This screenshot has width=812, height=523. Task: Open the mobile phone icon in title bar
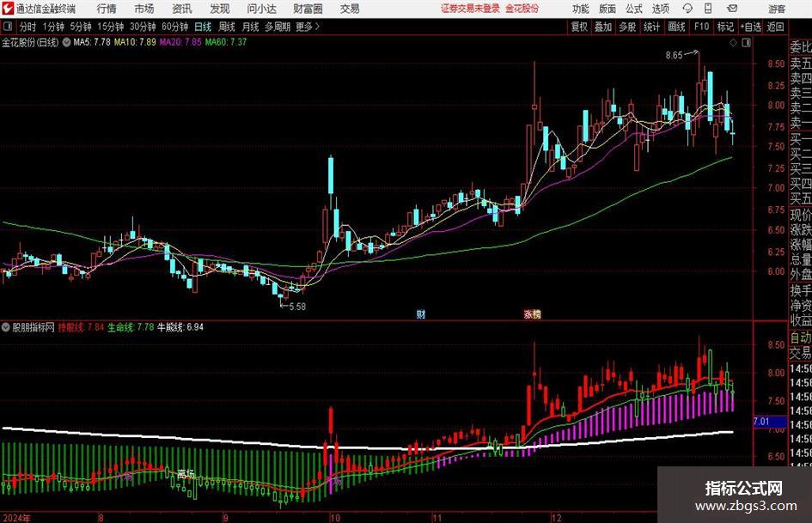pos(708,9)
